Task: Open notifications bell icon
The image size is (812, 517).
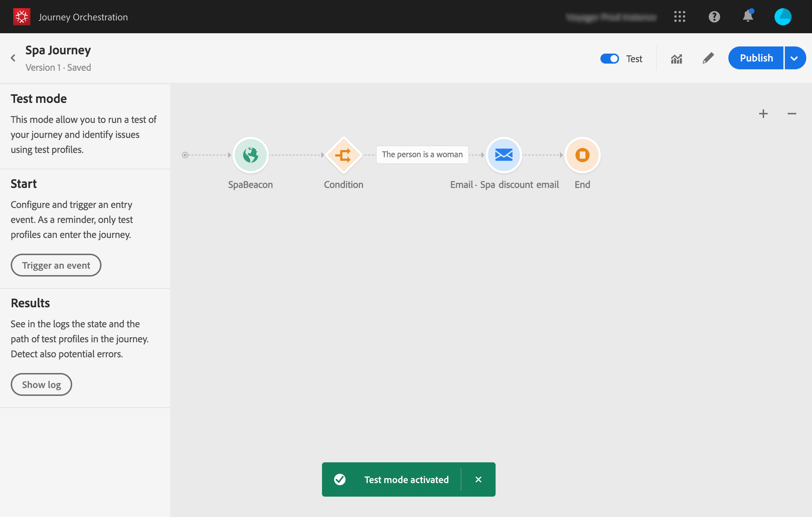Action: pos(748,17)
